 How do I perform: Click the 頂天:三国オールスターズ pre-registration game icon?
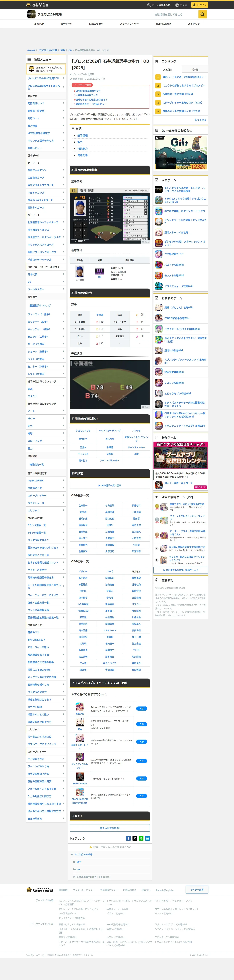click(x=159, y=485)
